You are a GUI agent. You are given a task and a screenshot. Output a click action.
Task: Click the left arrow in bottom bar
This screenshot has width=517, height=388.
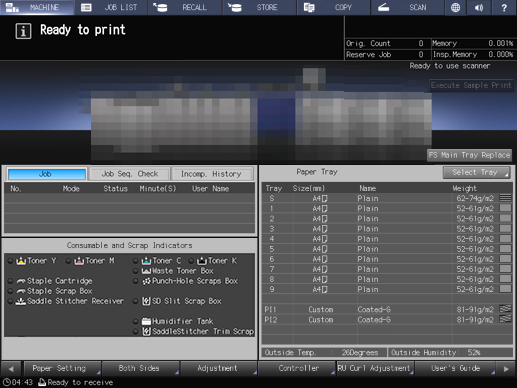pos(11,369)
